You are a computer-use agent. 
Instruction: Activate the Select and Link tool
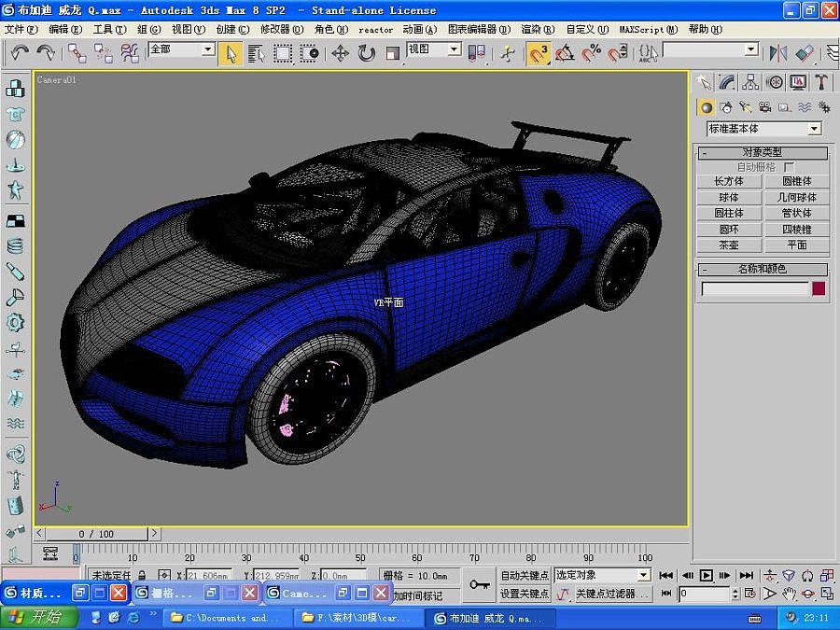point(77,53)
